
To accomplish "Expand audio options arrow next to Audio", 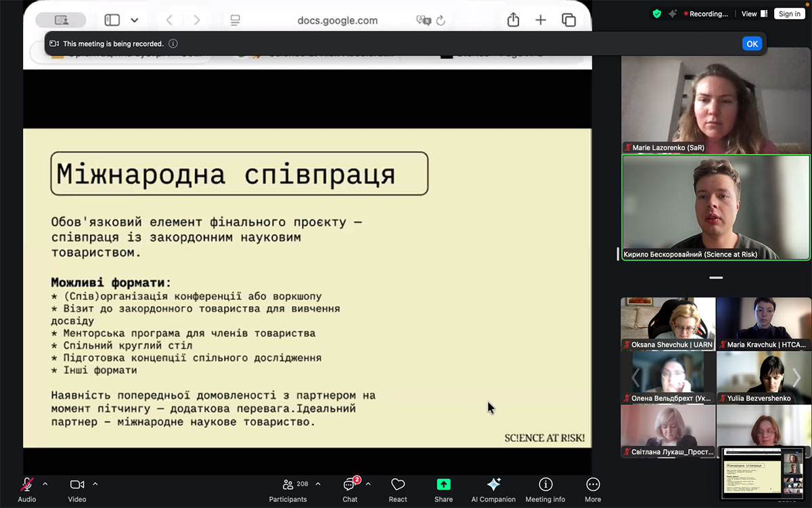I will pos(45,484).
